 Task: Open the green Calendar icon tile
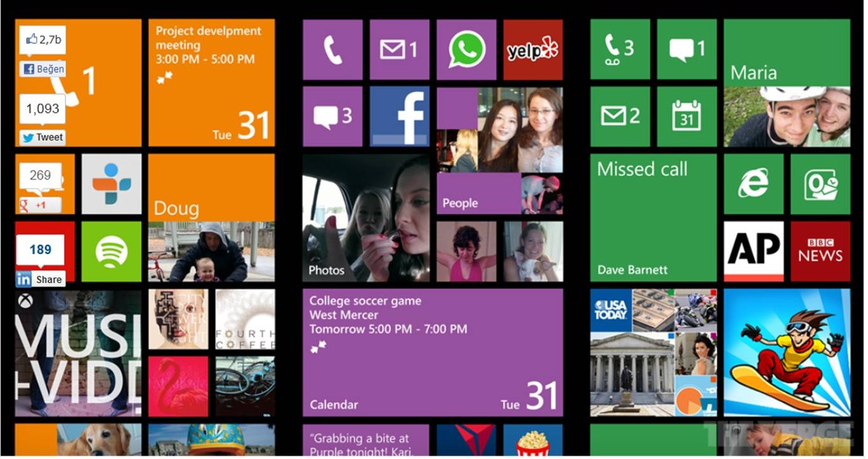click(x=687, y=117)
